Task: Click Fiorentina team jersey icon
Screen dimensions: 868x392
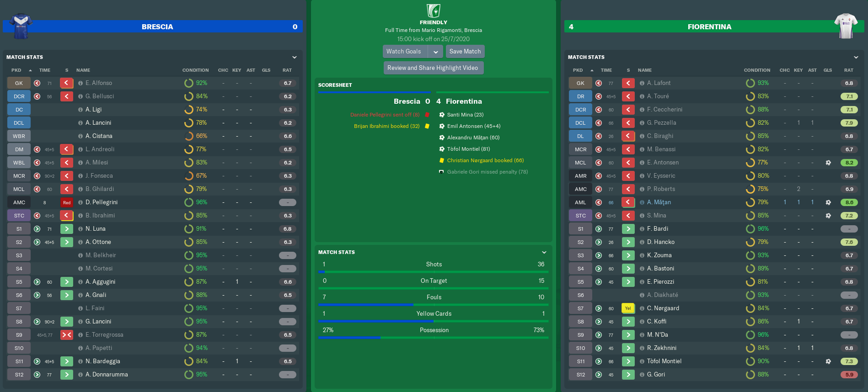Action: [x=846, y=26]
